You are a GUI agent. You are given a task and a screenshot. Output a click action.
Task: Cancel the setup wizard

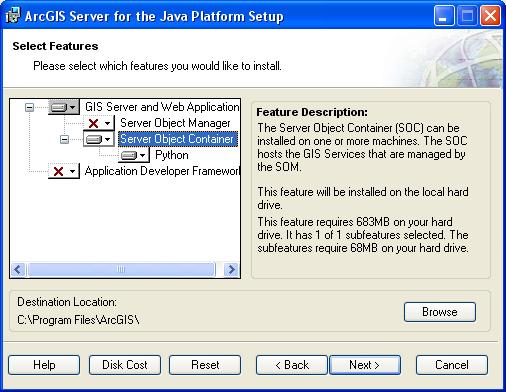(452, 365)
